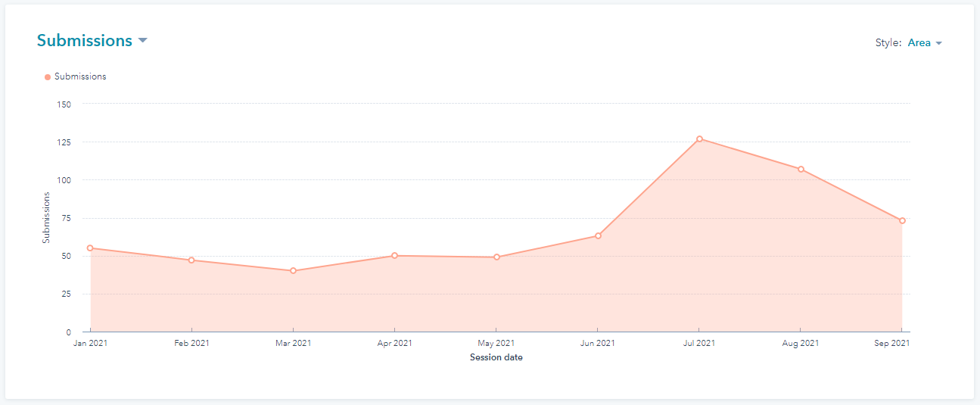Click the Mar 2021 data point
This screenshot has width=980, height=405.
(293, 271)
